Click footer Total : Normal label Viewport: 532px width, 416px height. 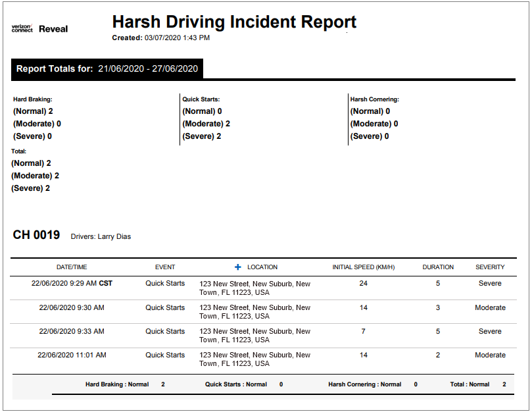[470, 384]
